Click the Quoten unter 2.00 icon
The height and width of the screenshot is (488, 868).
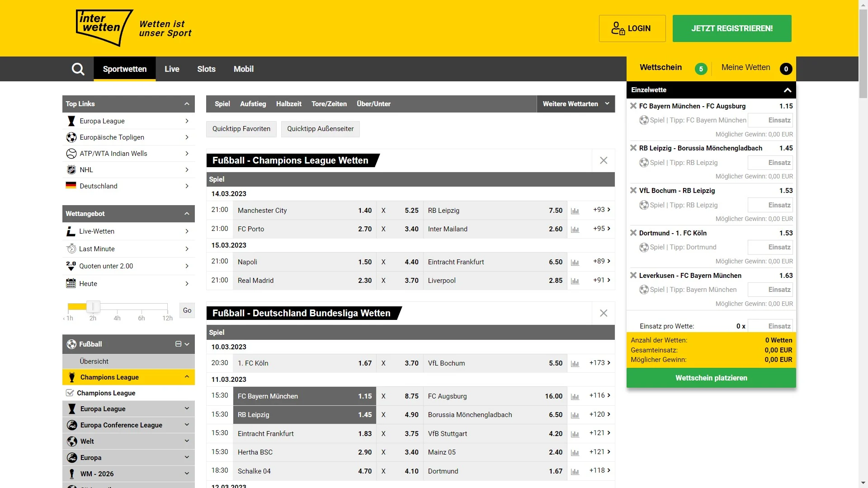point(71,266)
